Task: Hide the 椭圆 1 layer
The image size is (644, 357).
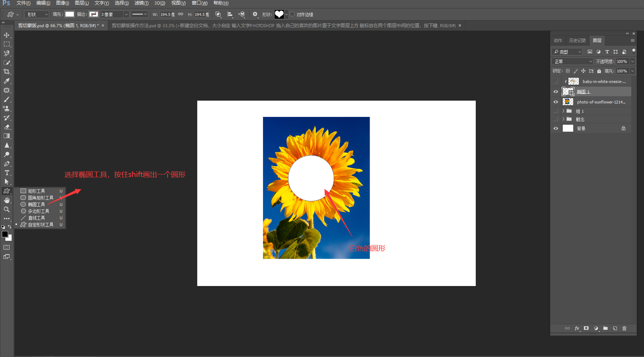Action: 556,92
